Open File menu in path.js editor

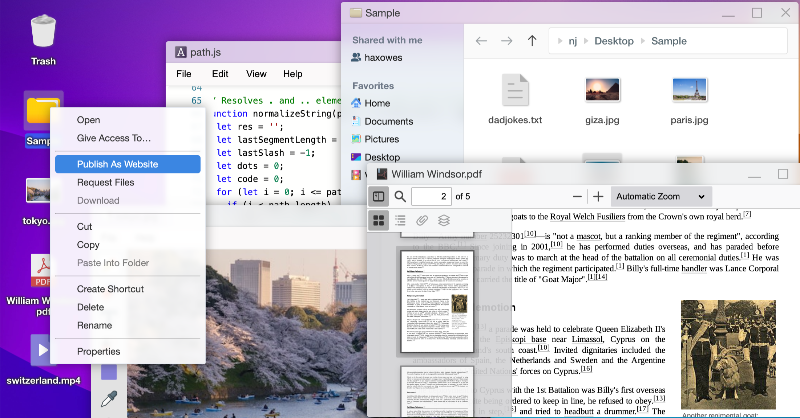coord(184,74)
